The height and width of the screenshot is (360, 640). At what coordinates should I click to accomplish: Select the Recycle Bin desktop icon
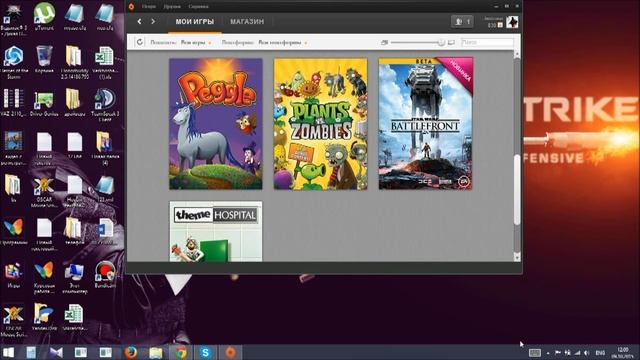tap(44, 59)
